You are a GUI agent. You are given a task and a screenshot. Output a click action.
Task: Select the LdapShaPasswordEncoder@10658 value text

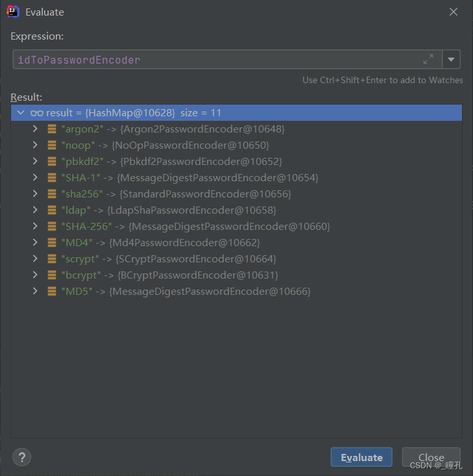click(192, 210)
